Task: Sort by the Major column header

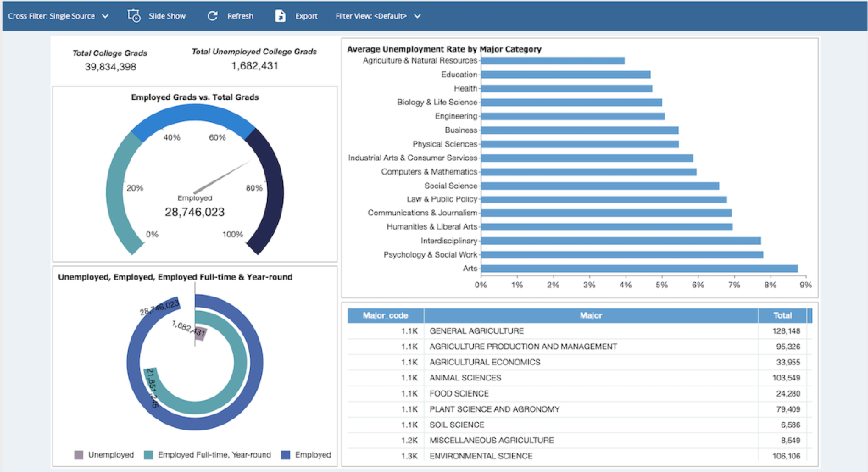Action: tap(591, 315)
